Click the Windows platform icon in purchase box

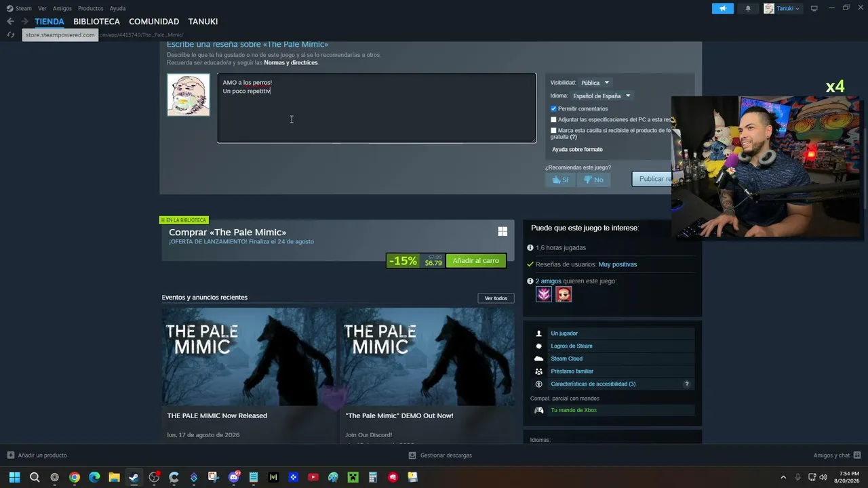pos(502,232)
